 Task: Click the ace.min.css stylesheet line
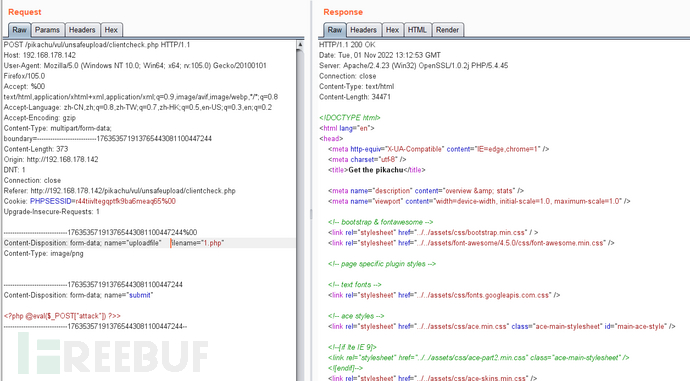502,326
